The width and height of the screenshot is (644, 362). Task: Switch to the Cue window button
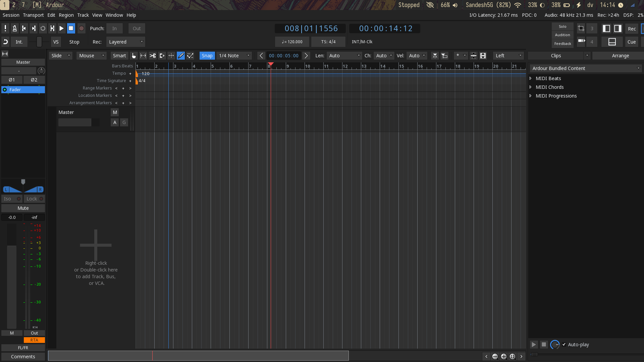click(x=632, y=42)
